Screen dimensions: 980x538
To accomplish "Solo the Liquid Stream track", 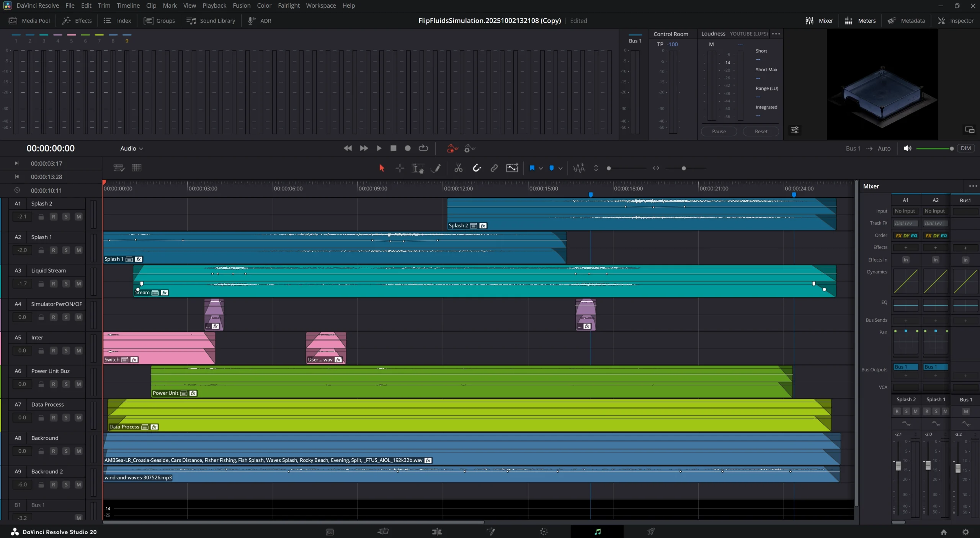I will pyautogui.click(x=66, y=284).
